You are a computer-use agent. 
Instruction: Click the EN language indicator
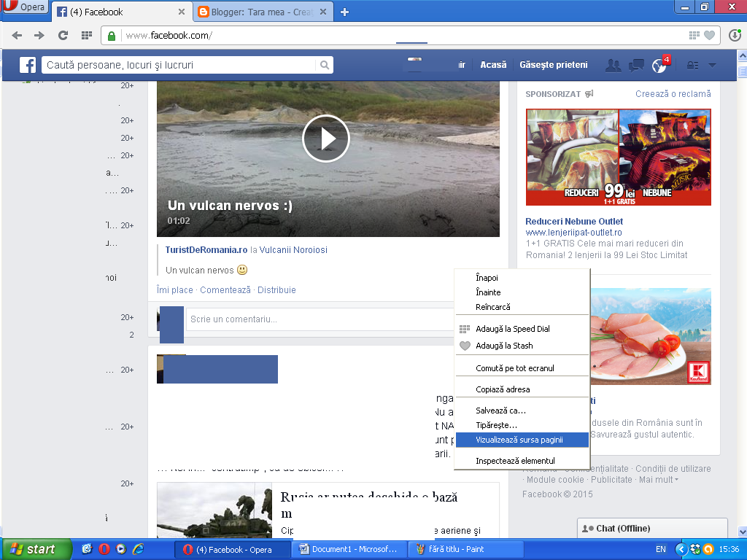click(x=661, y=549)
